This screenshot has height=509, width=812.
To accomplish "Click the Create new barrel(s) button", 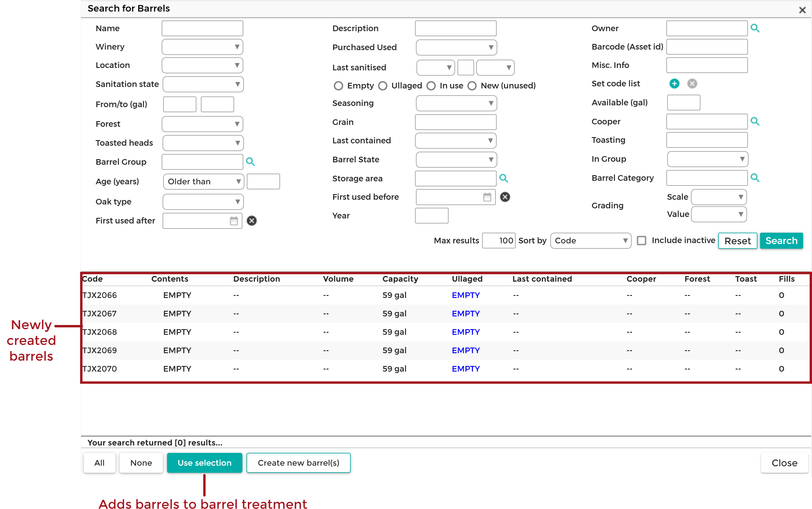I will pyautogui.click(x=298, y=463).
